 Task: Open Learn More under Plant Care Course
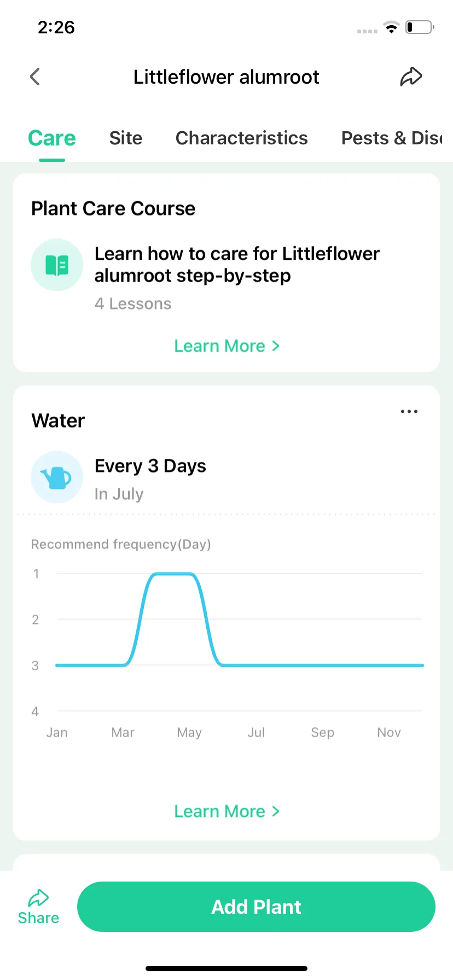click(226, 346)
